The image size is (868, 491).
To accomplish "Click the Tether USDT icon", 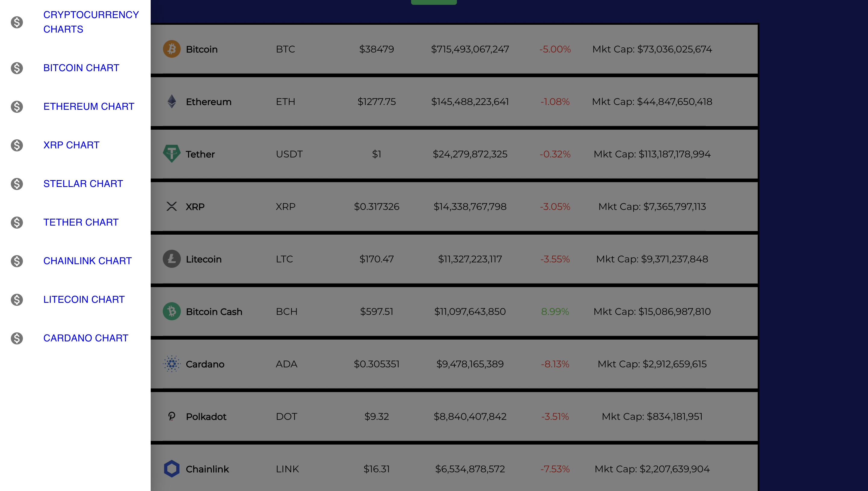I will pos(172,154).
